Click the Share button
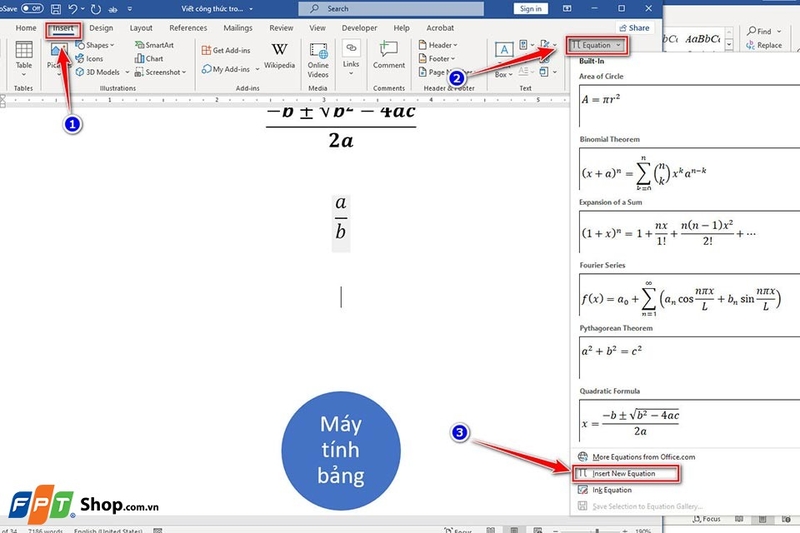This screenshot has height=533, width=800. coord(634,28)
